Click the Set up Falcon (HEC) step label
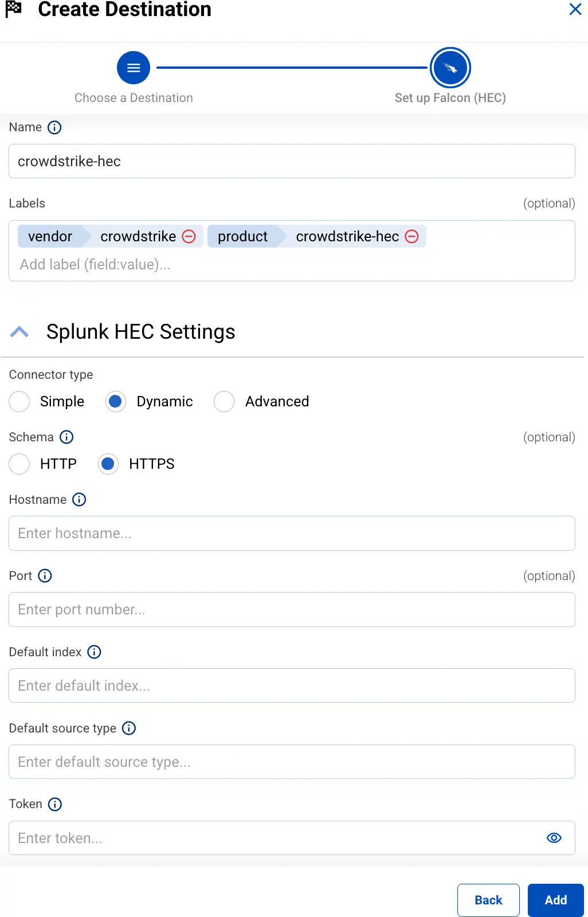This screenshot has width=588, height=917. 450,98
